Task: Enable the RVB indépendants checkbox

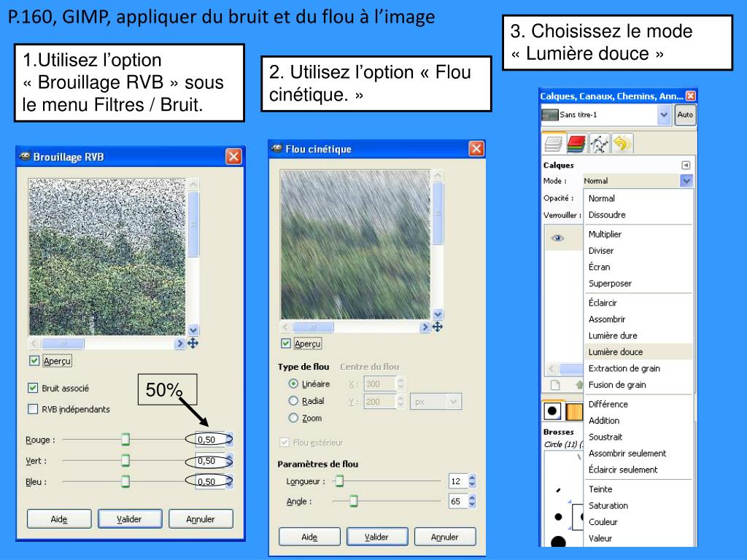Action: coord(33,409)
